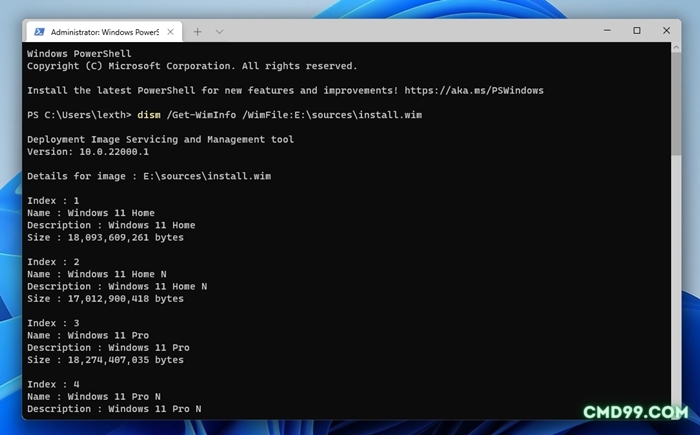Click the 'Index : 3' line

click(x=53, y=323)
